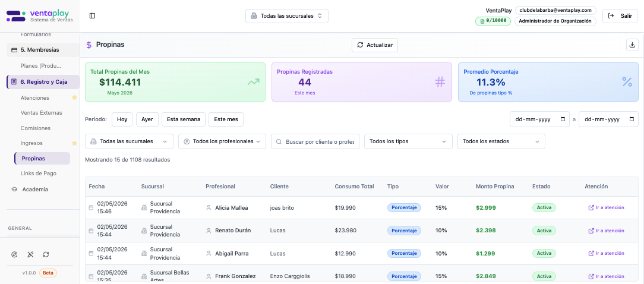Click the star beside Atenciones
This screenshot has width=644, height=284.
tap(74, 98)
